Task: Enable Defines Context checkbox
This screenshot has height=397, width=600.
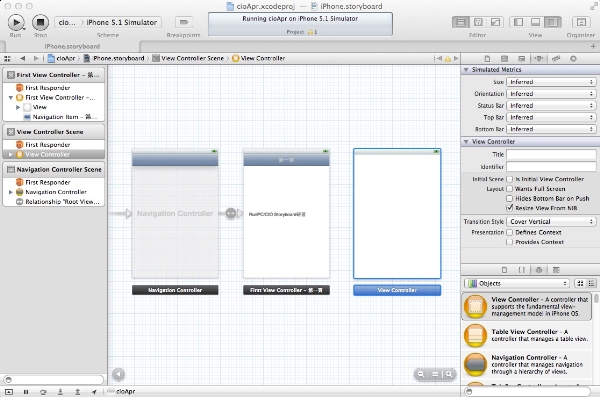Action: click(509, 232)
